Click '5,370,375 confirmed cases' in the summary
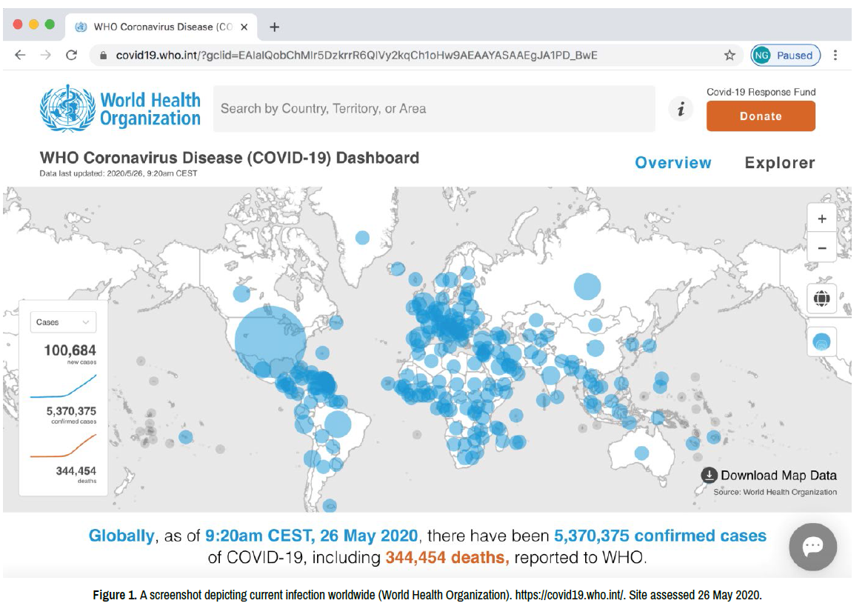 (660, 536)
